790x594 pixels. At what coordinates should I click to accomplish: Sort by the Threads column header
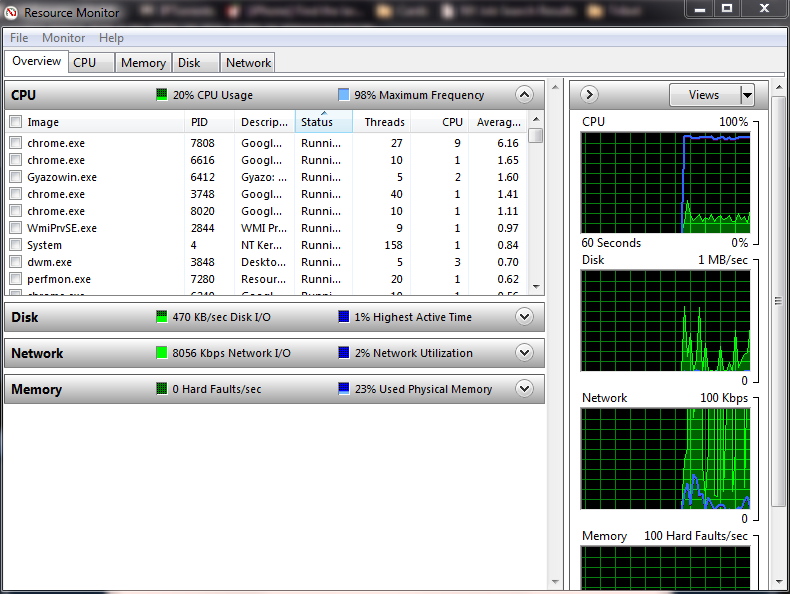click(381, 122)
